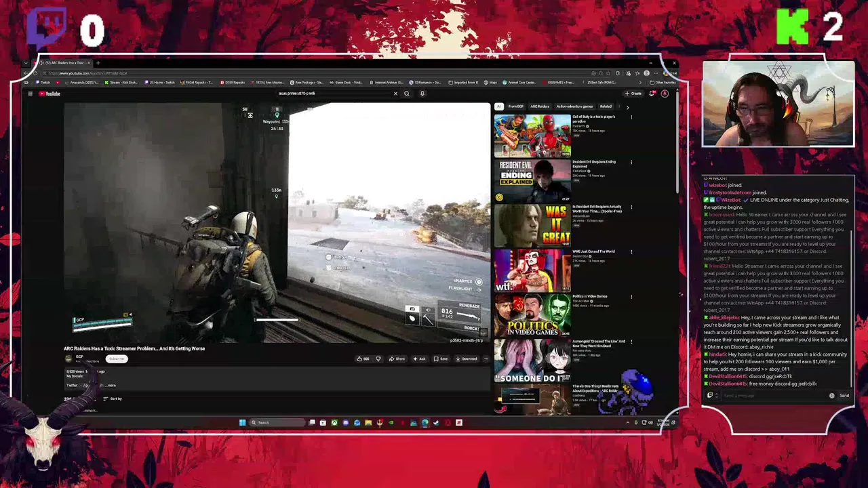Click the ARC Raiders video title text
The image size is (868, 488).
pyautogui.click(x=134, y=348)
